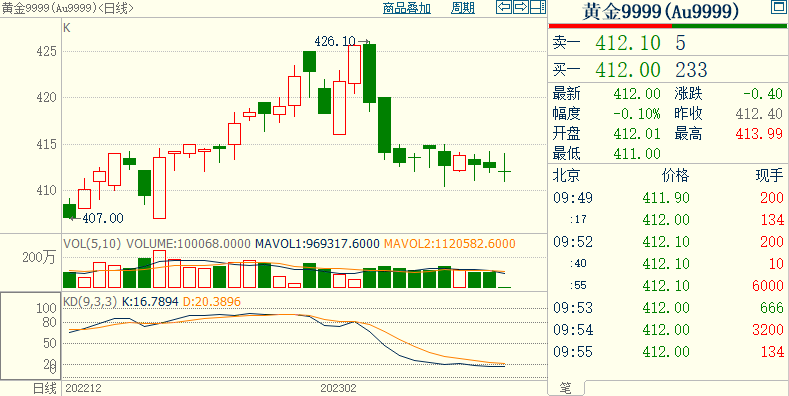Select the 笔 tab at bottom
Viewport: 789px width, 396px height.
[x=566, y=388]
